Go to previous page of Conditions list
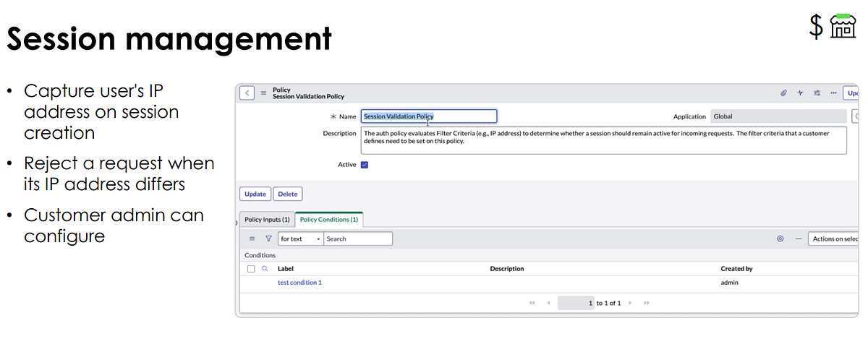Screen dimensions: 868x339 click(548, 303)
